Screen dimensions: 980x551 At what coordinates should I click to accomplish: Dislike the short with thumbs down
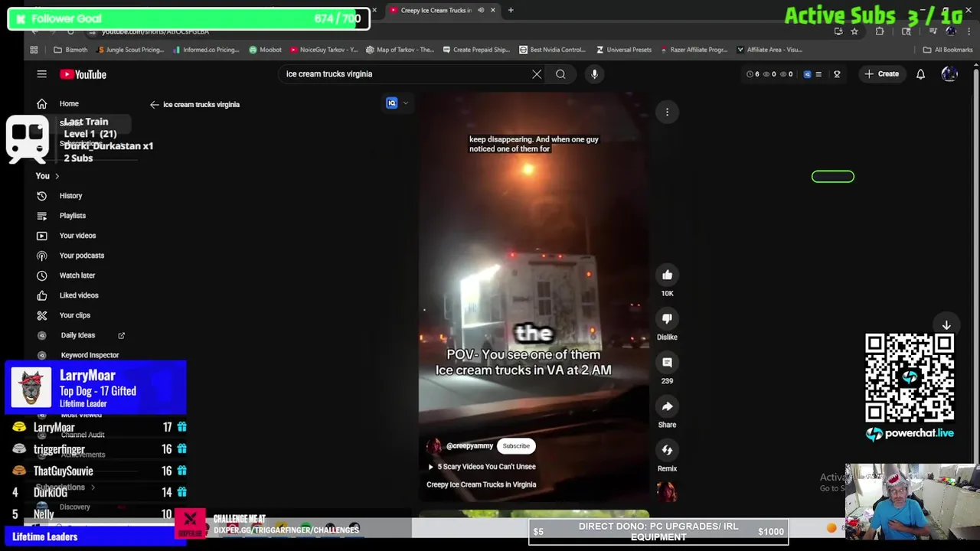tap(667, 318)
